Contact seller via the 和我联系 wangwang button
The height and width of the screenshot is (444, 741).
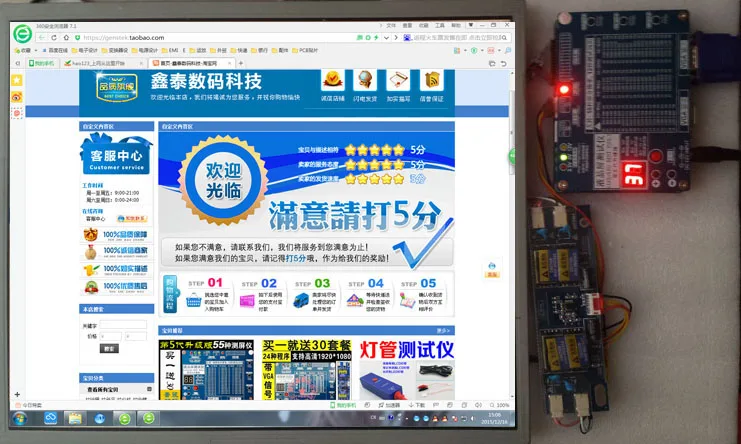coord(132,219)
